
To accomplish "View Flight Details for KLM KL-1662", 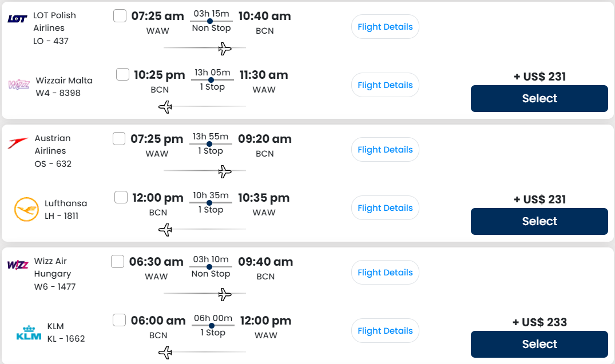I will tap(385, 331).
